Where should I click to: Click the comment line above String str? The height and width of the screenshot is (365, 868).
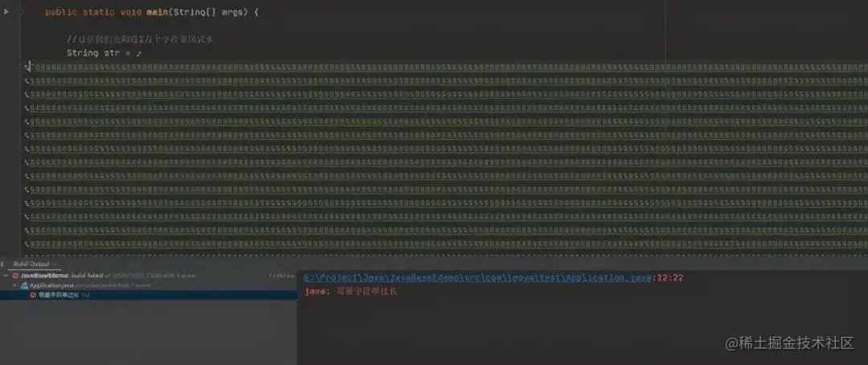coord(140,39)
